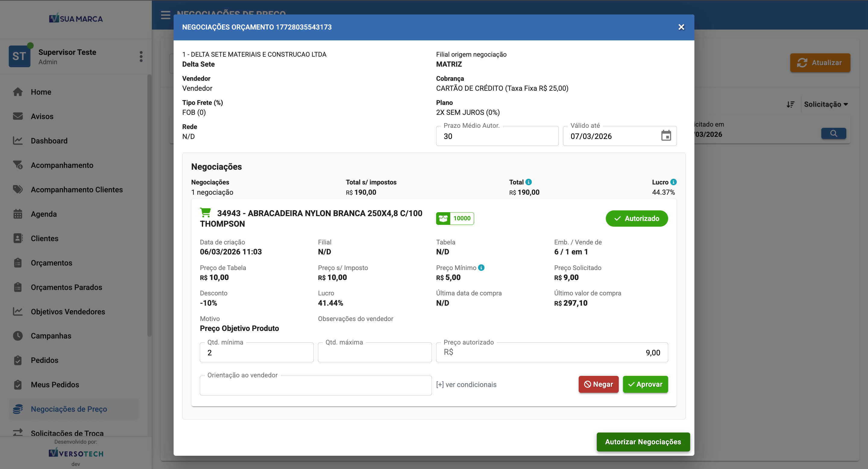Click the Autorizar Negociações button
Viewport: 868px width, 469px height.
pos(643,442)
